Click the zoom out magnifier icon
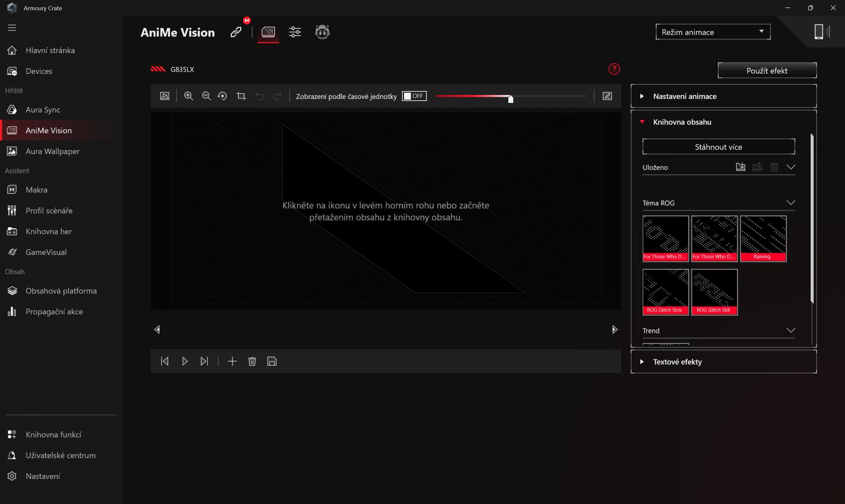Viewport: 845px width, 504px height. tap(206, 96)
